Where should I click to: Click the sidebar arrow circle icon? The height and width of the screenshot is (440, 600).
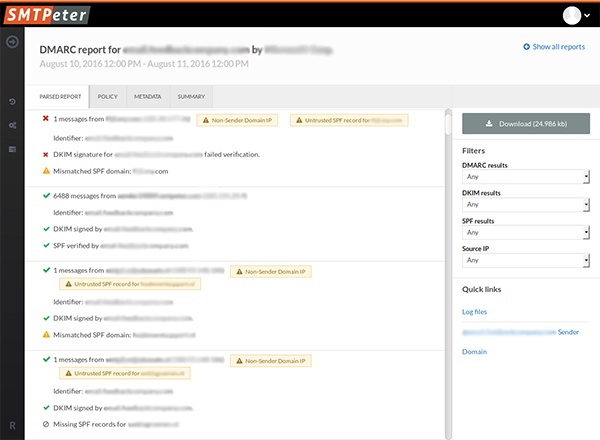[12, 41]
